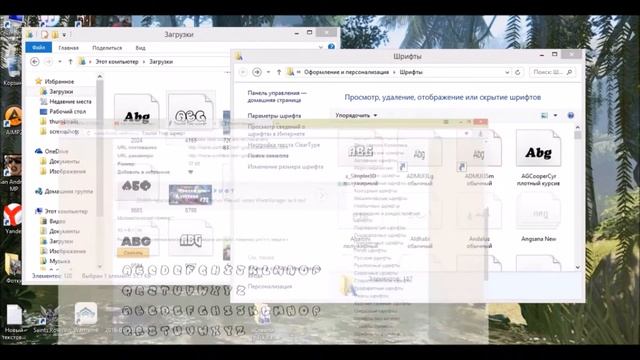The height and width of the screenshot is (360, 640).
Task: Select font file 4165 in Загрузки
Action: click(x=191, y=117)
